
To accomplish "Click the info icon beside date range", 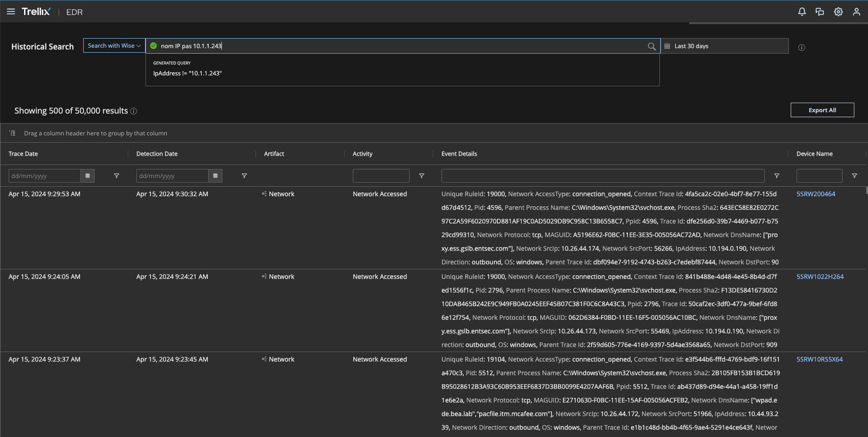I will tap(802, 47).
